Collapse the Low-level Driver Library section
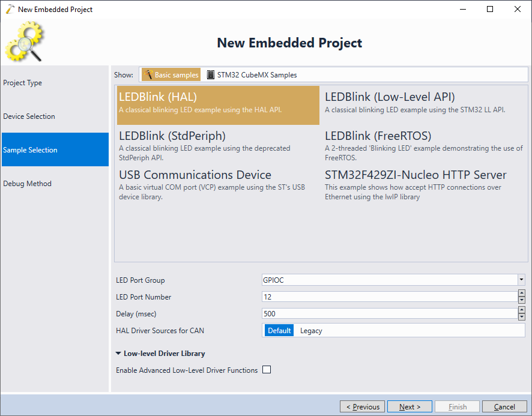The height and width of the screenshot is (416, 532). tap(118, 353)
